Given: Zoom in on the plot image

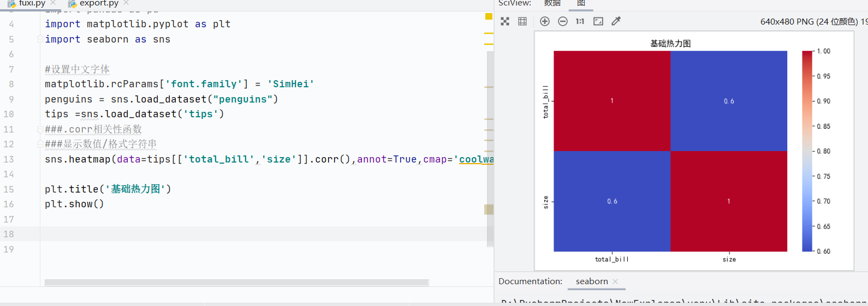Looking at the screenshot, I should coord(545,21).
